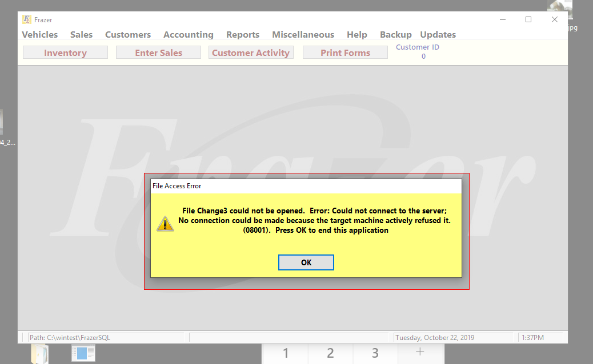Open the Updates menu
Image resolution: width=593 pixels, height=364 pixels.
(438, 34)
